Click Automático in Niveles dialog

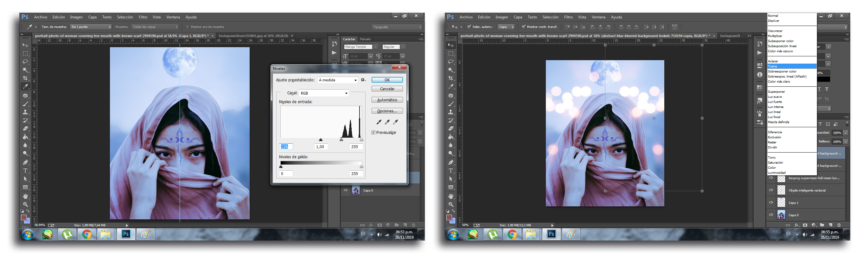(x=387, y=100)
